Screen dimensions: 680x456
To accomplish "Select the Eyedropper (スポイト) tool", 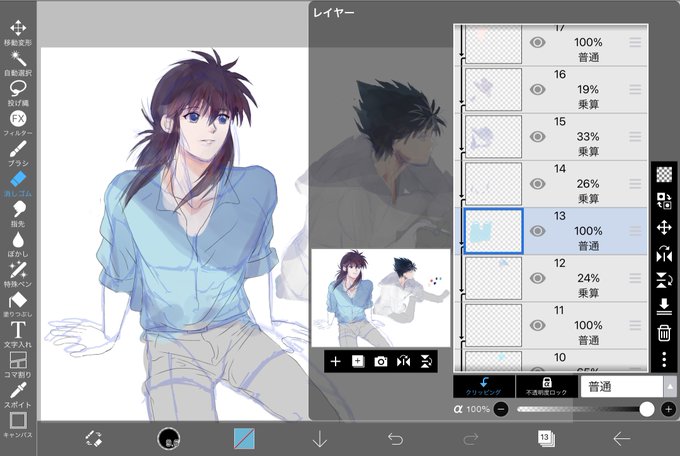I will (18, 395).
